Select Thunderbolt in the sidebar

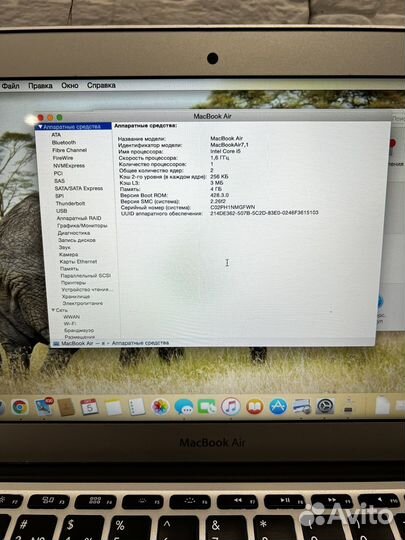70,203
